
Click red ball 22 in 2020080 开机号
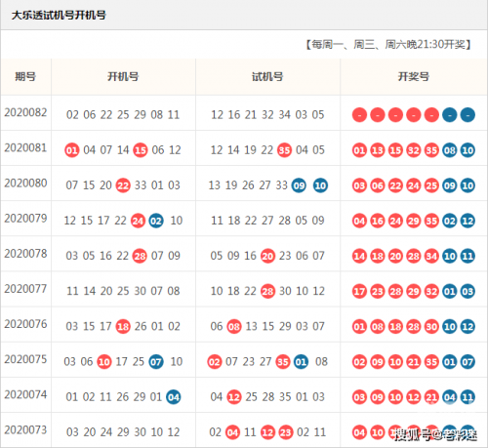click(123, 185)
